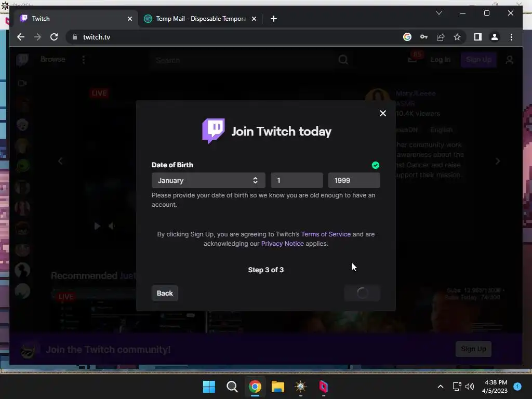This screenshot has height=399, width=532.
Task: Open Twitch more options menu beside Browse
Action: [x=84, y=60]
